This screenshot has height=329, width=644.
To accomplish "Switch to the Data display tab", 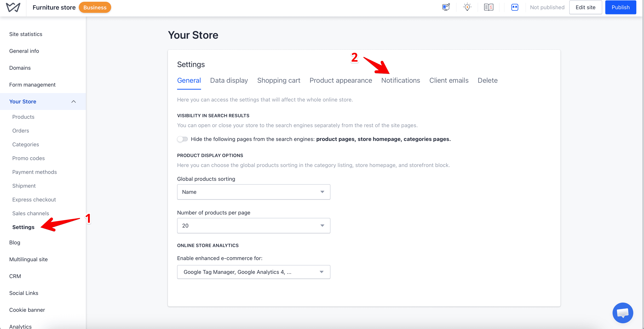I will pyautogui.click(x=229, y=80).
